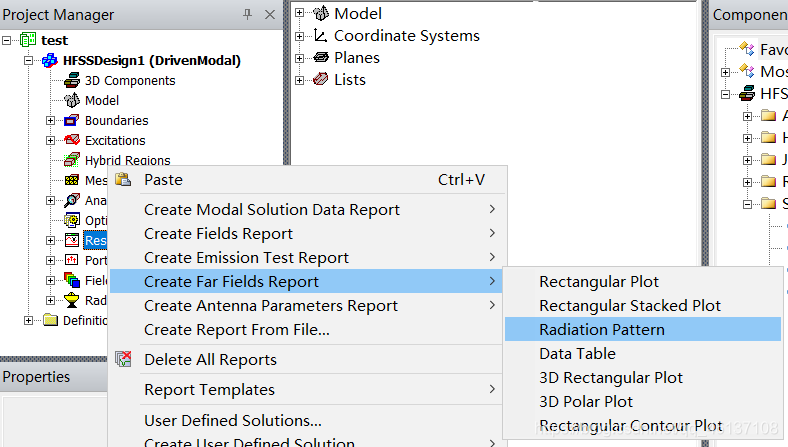This screenshot has width=788, height=447.
Task: Click the Lists icon
Action: click(x=321, y=79)
